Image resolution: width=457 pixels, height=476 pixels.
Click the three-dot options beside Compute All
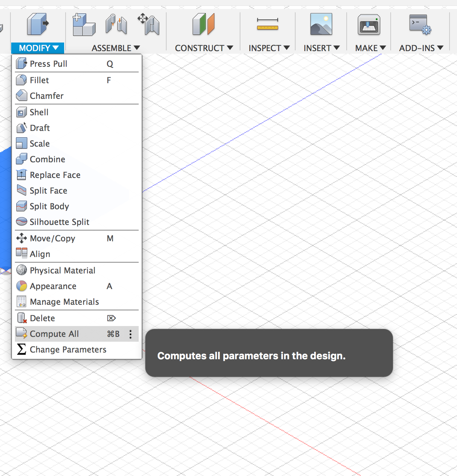click(x=130, y=334)
